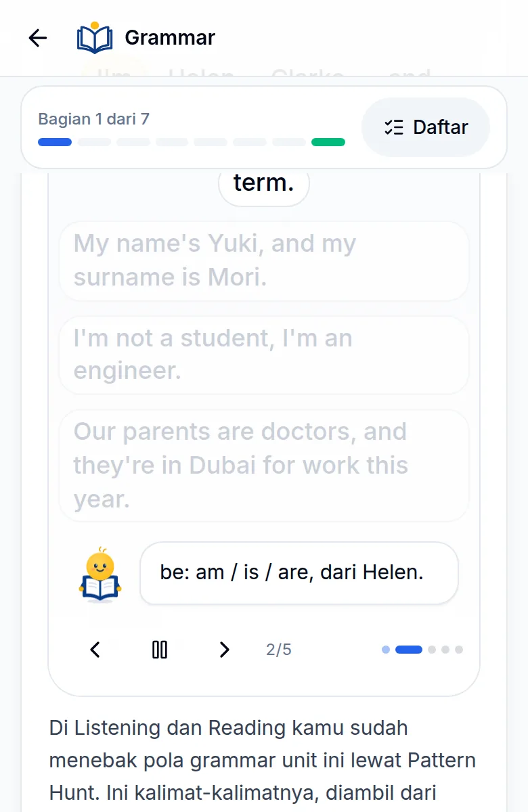528x812 pixels.
Task: Click the 'term.' word chip
Action: [x=264, y=183]
